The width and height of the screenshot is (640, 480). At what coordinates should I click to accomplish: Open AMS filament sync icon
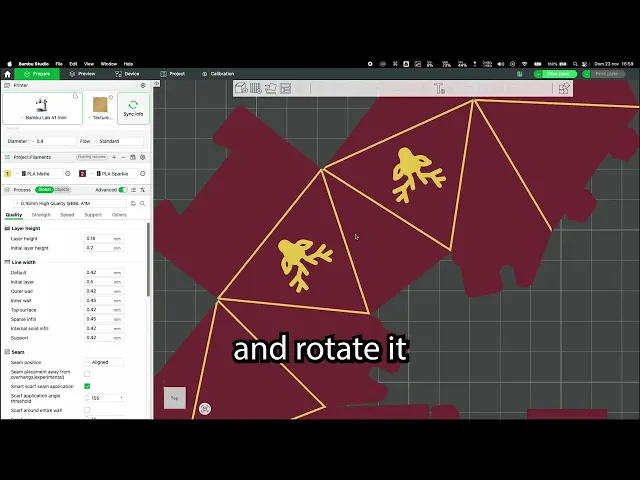coord(133,157)
